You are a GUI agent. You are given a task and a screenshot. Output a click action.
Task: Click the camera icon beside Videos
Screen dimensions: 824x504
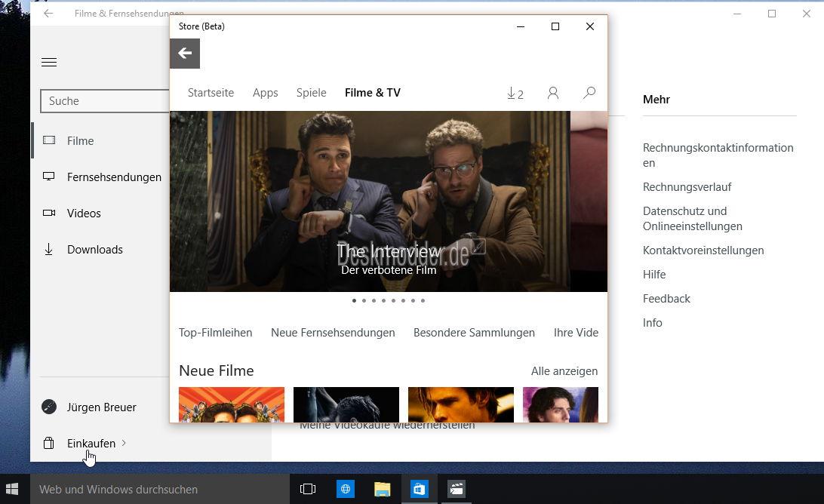point(49,213)
